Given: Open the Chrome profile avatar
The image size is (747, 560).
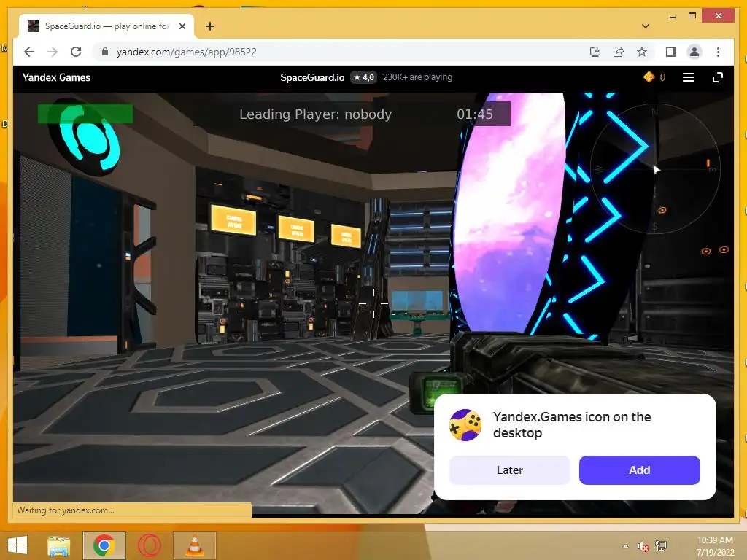Looking at the screenshot, I should tap(694, 52).
